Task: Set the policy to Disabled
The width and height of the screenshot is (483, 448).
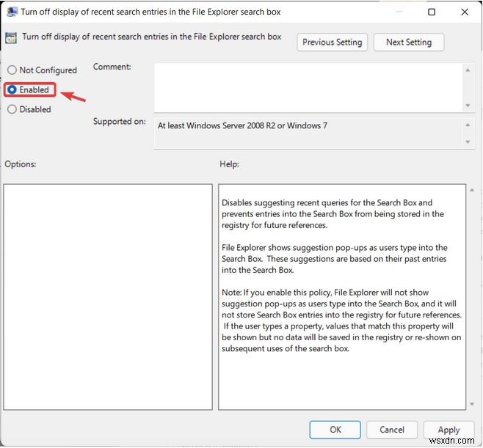Action: (12, 110)
